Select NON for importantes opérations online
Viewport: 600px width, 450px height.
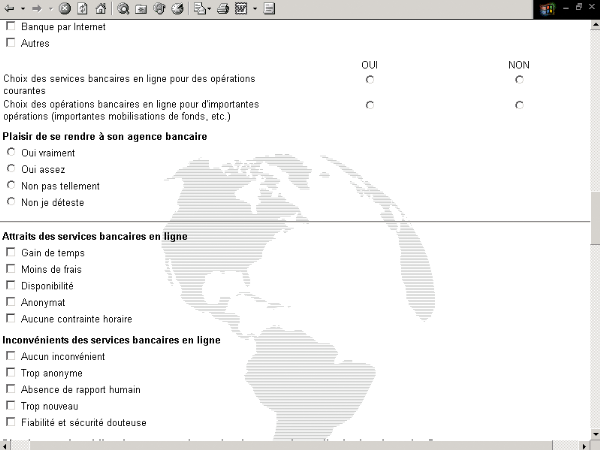[x=519, y=105]
